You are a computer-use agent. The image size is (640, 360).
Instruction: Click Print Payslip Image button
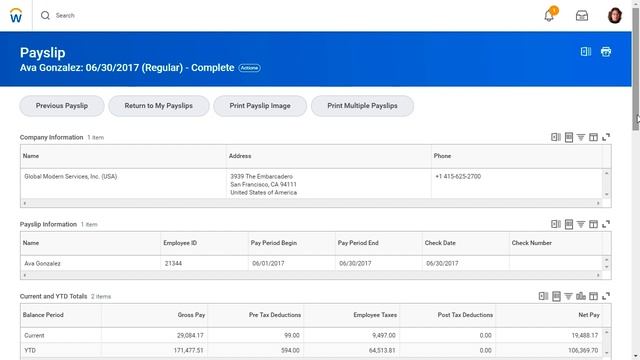(x=260, y=106)
